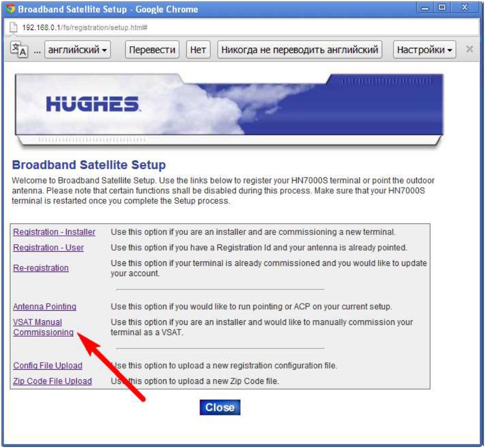This screenshot has width=485, height=448.
Task: Click the page icon in the address bar
Action: pos(13,27)
